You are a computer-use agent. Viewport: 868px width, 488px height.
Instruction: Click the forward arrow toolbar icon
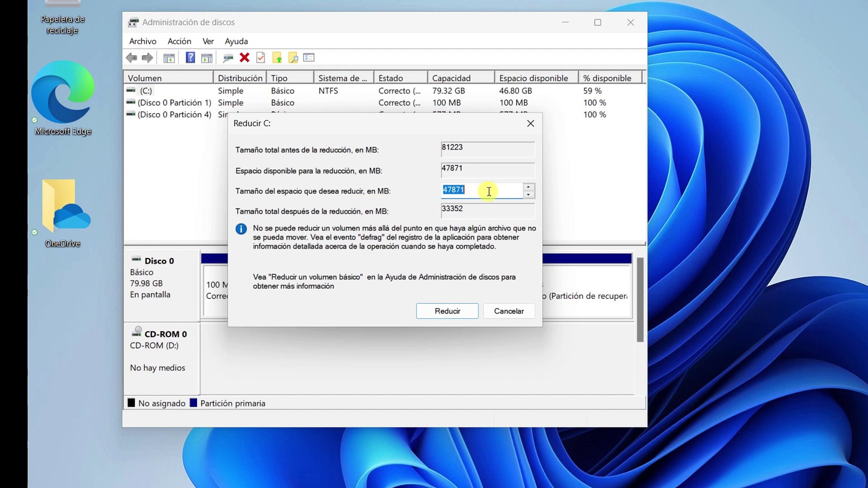click(147, 58)
